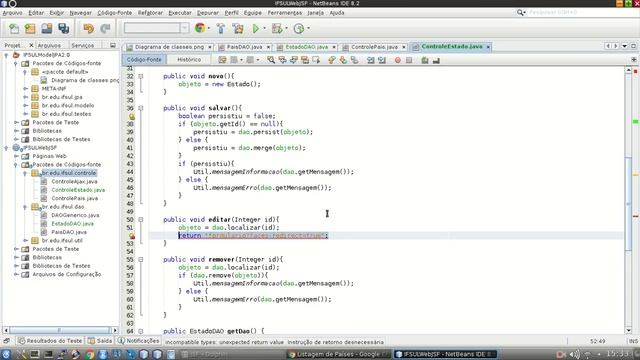Open the Arquivo menu

[12, 13]
